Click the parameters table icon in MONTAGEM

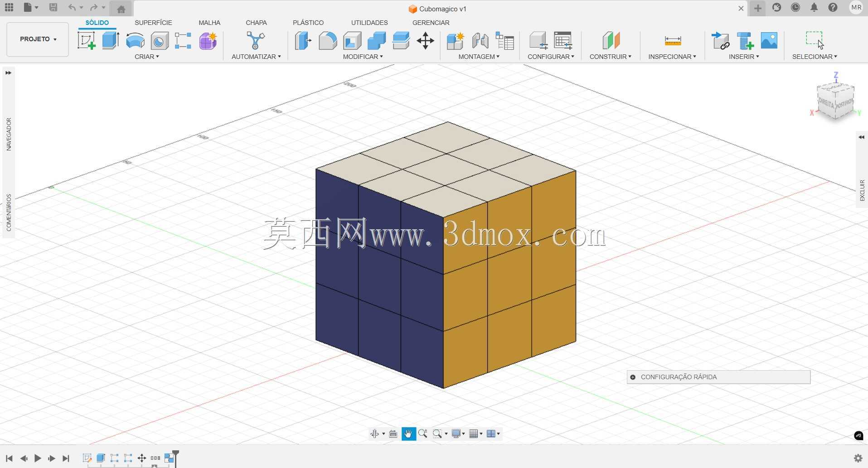(x=504, y=41)
